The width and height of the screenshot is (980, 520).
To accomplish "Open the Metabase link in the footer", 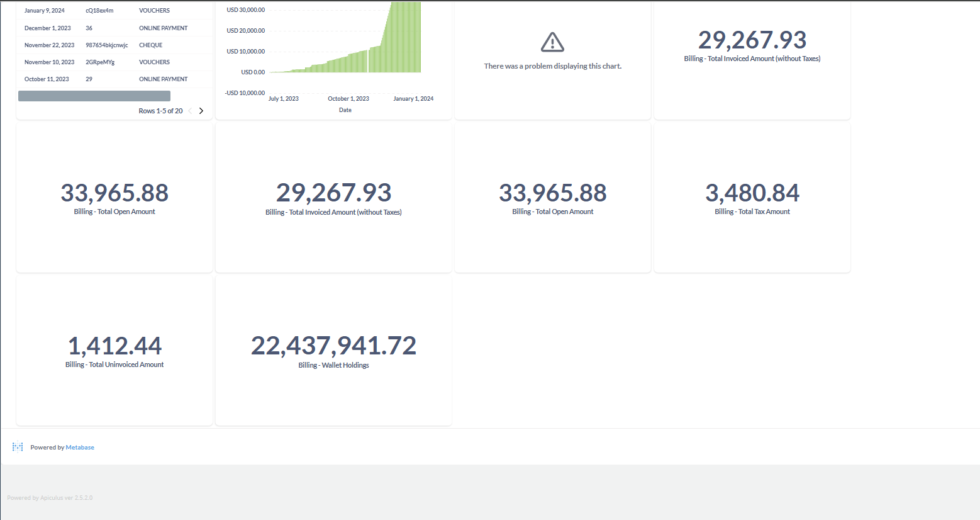I will pyautogui.click(x=79, y=447).
